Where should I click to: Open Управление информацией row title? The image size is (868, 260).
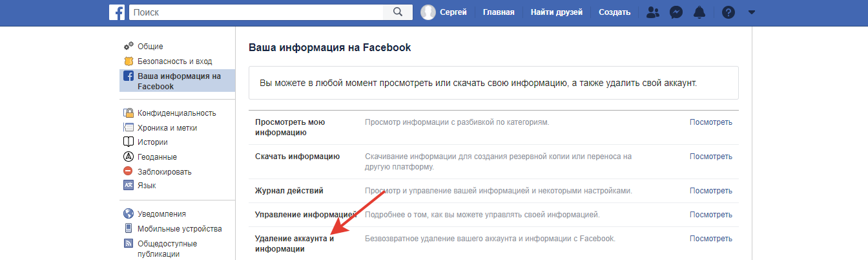tap(306, 215)
